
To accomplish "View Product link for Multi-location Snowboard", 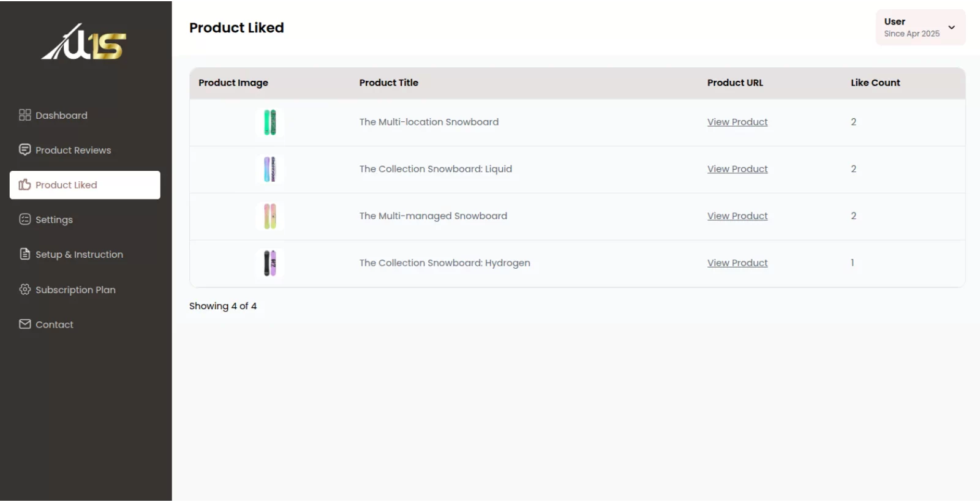I will click(737, 122).
